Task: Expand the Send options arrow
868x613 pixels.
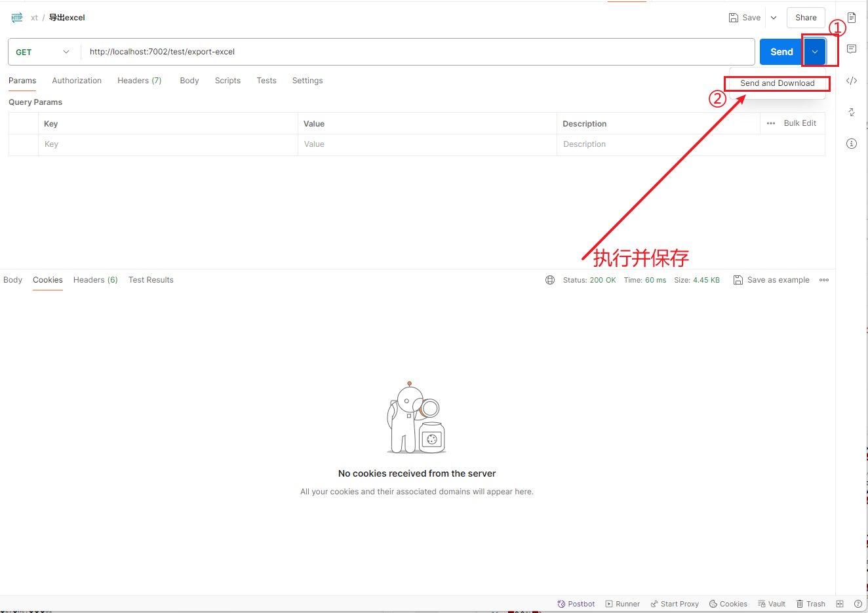Action: [x=815, y=52]
